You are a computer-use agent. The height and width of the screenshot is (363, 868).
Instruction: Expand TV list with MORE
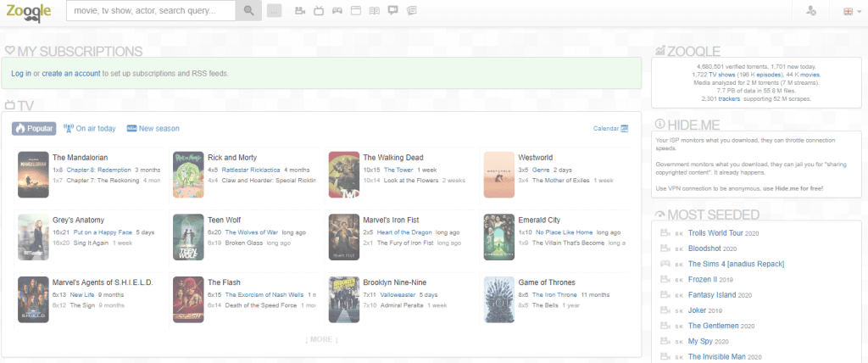click(x=321, y=339)
